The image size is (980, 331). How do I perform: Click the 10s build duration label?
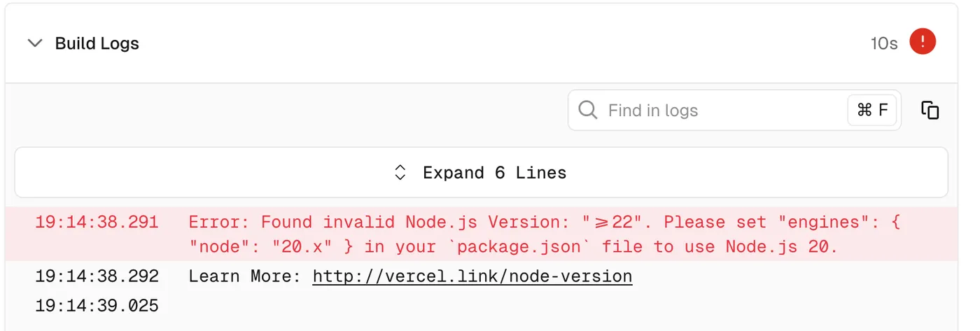884,43
